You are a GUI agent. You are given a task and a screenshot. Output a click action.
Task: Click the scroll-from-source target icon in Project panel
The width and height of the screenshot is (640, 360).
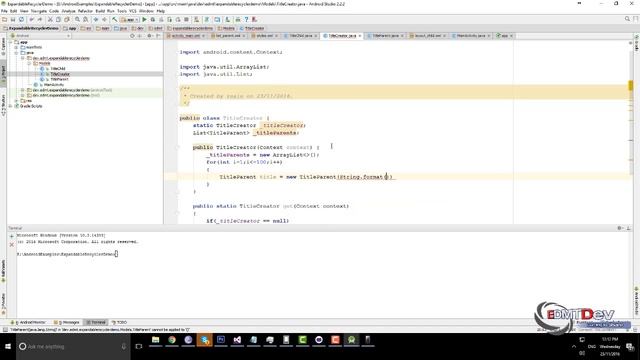coord(132,36)
